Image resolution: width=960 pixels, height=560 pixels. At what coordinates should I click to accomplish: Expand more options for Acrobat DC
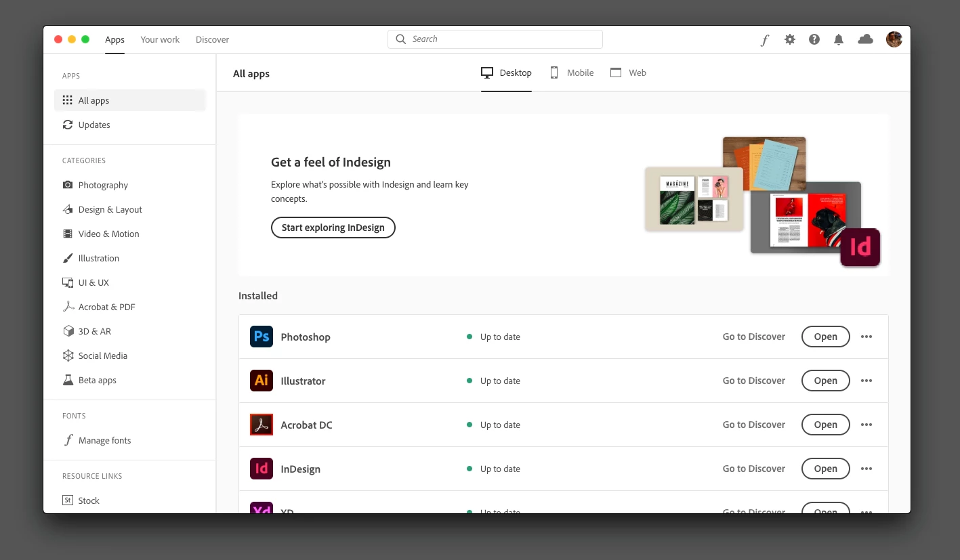(867, 425)
